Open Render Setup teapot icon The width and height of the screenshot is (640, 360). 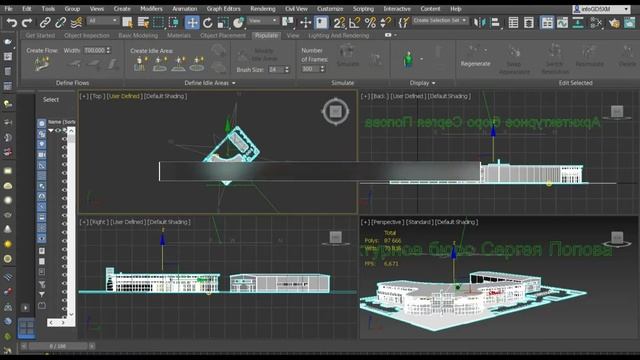pyautogui.click(x=614, y=22)
